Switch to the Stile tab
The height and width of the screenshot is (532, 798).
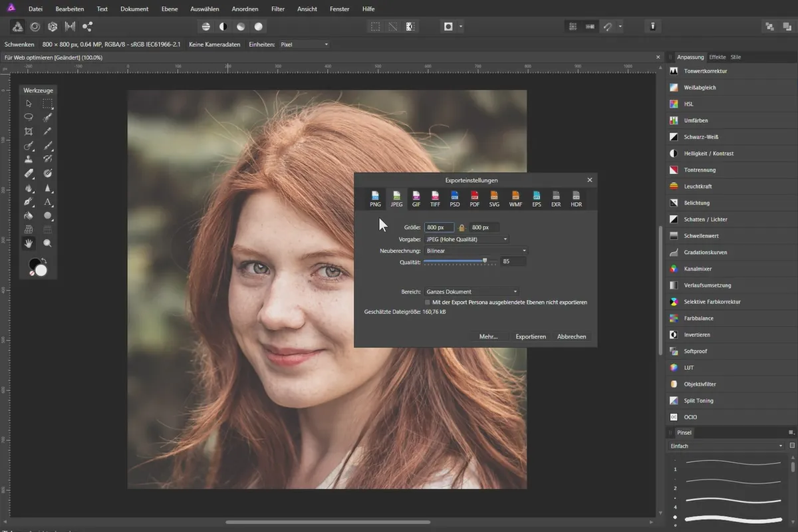735,57
